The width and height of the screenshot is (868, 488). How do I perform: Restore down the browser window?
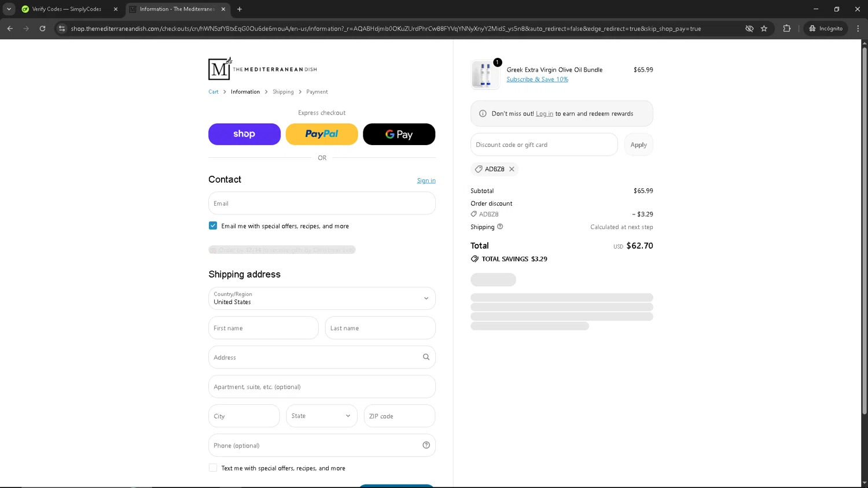(837, 9)
